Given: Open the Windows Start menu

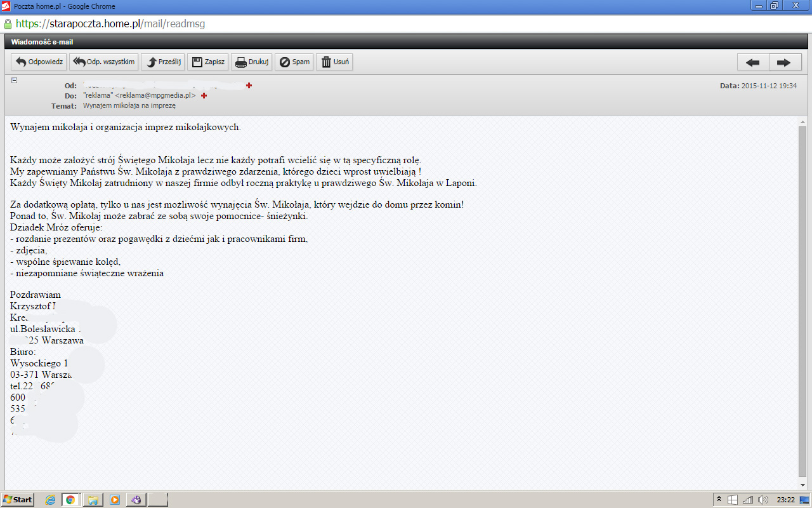Looking at the screenshot, I should tap(17, 500).
